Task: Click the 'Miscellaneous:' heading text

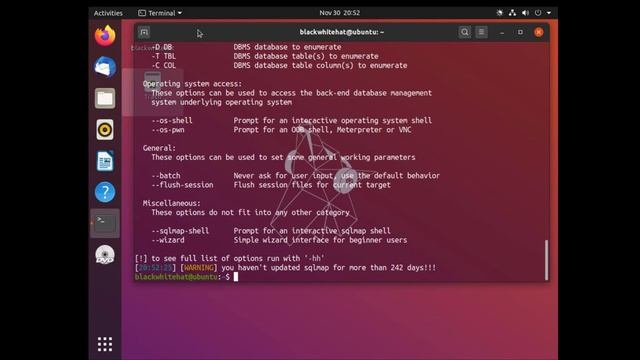Action: point(171,203)
